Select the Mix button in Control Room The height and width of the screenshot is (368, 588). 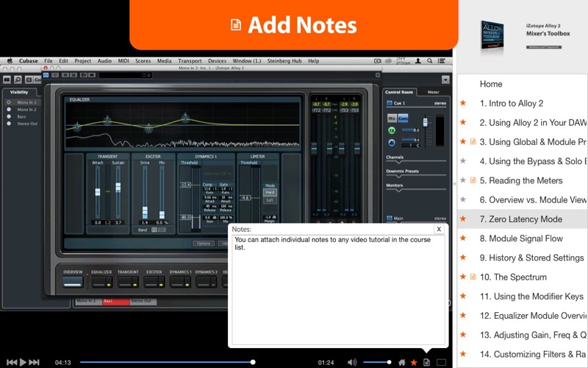pos(392,118)
